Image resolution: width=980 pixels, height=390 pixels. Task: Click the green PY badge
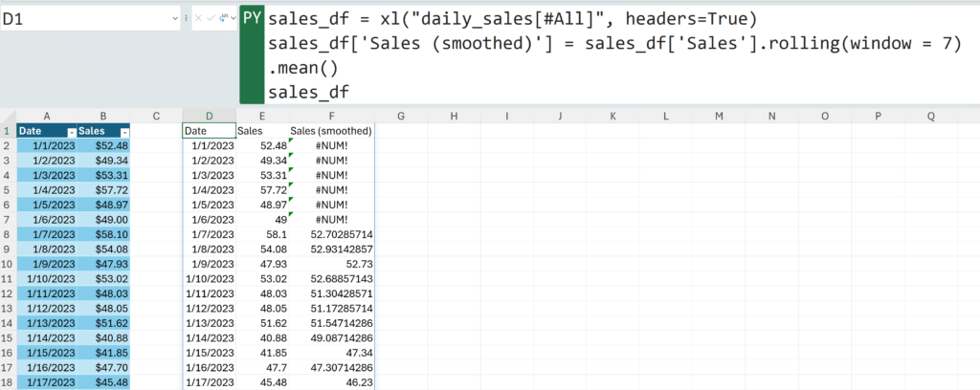click(252, 54)
